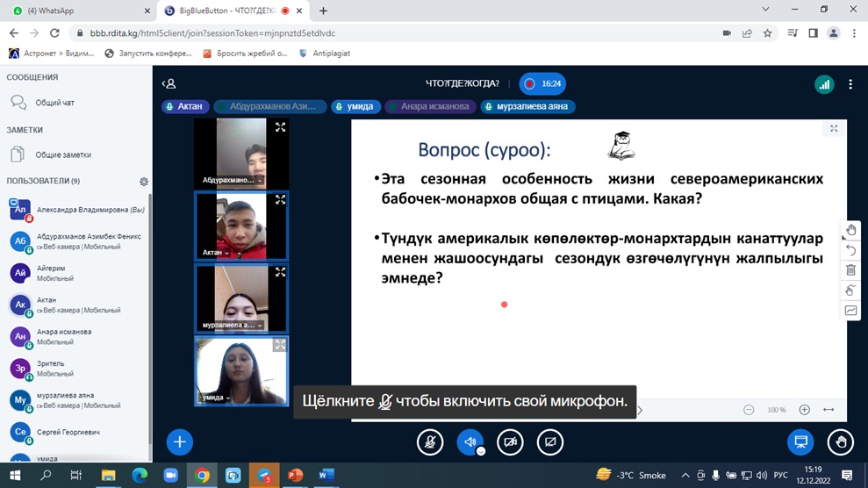Click the blue presentation screen button
The height and width of the screenshot is (488, 868).
click(x=800, y=442)
